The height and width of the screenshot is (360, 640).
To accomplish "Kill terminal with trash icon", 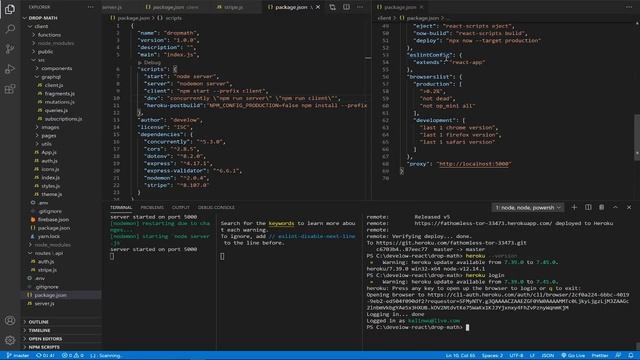I will pyautogui.click(x=602, y=207).
